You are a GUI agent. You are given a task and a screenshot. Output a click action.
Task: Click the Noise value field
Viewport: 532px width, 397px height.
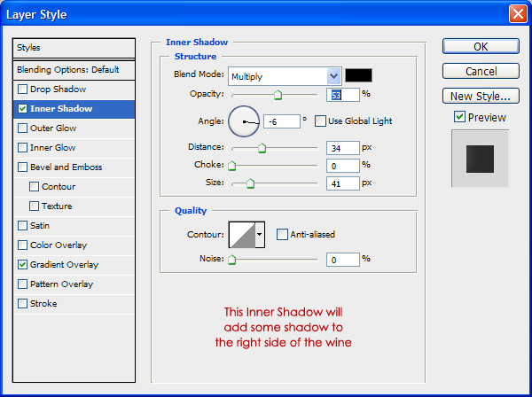(x=342, y=260)
